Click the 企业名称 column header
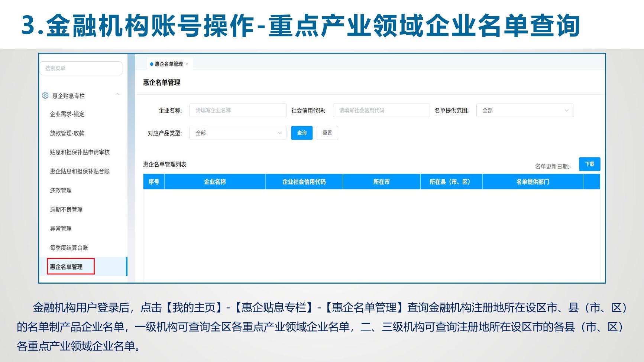Screen dimensions: 644x362 tap(215, 182)
